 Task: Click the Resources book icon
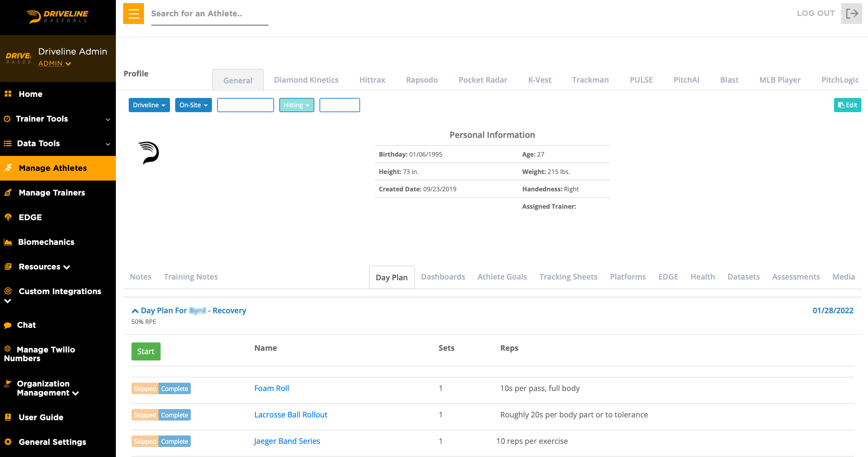click(8, 266)
